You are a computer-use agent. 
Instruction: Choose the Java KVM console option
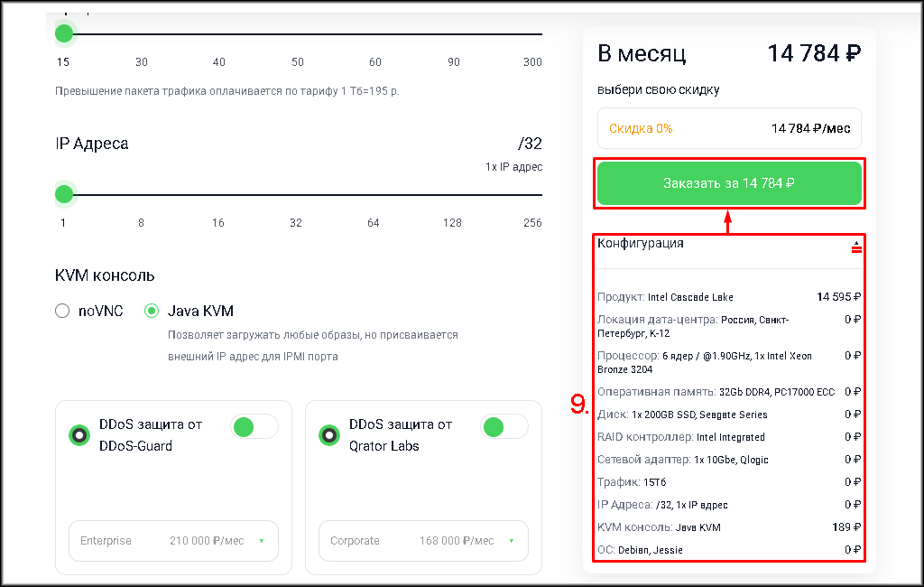[x=152, y=312]
